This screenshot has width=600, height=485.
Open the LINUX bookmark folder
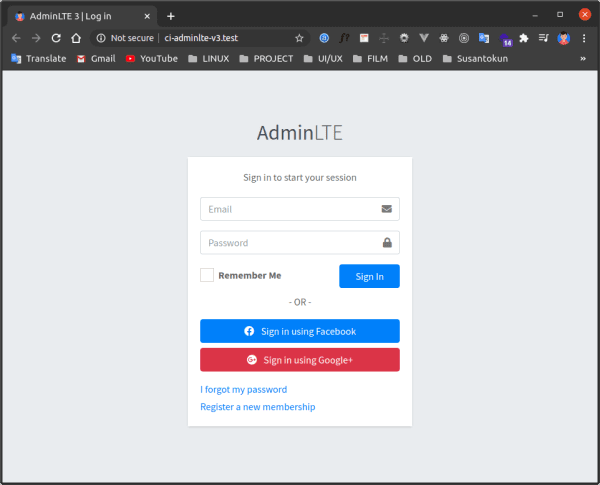209,59
